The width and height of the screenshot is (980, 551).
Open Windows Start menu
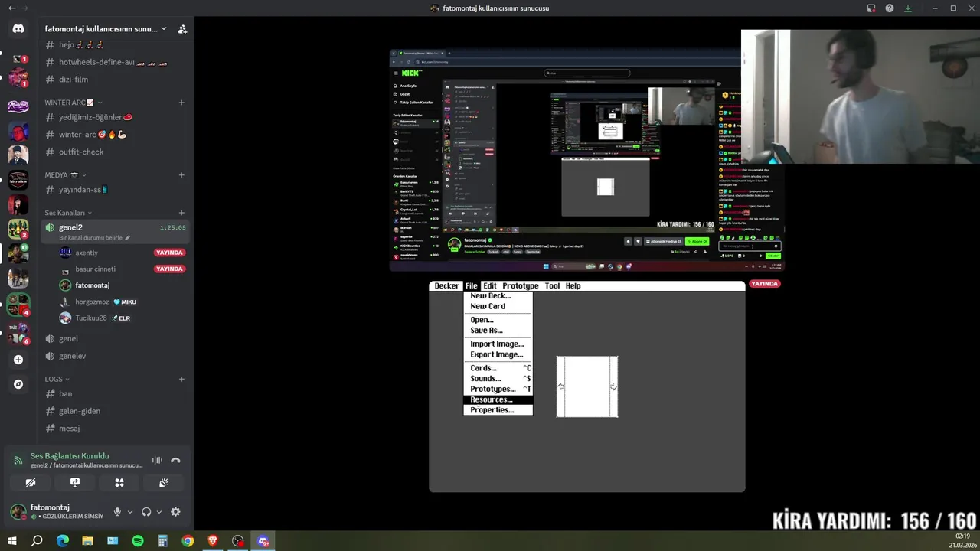(12, 540)
